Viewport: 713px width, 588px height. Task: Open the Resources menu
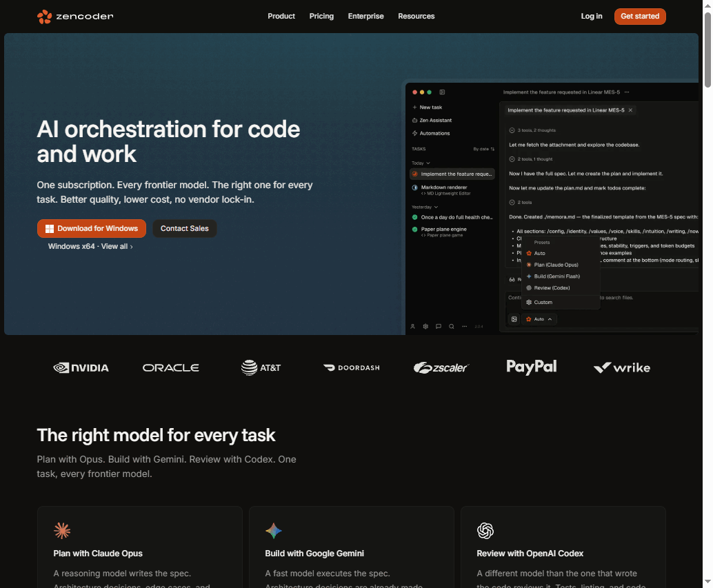[416, 17]
